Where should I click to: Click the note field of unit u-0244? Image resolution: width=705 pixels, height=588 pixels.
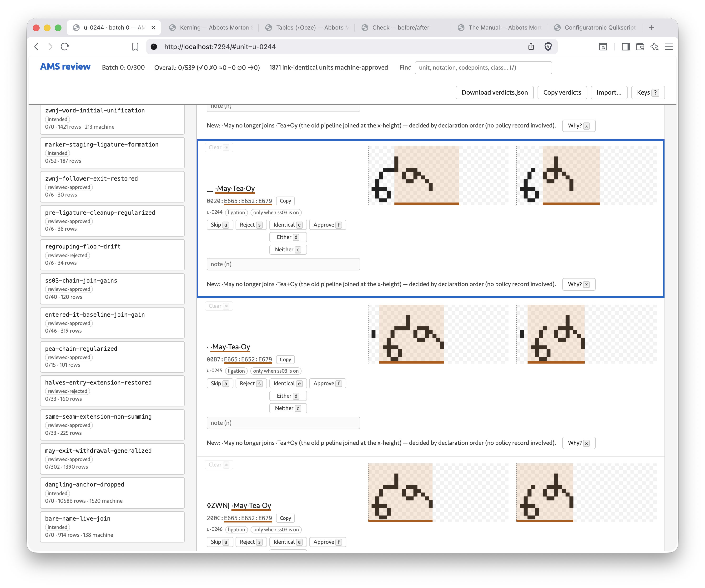[x=283, y=264]
